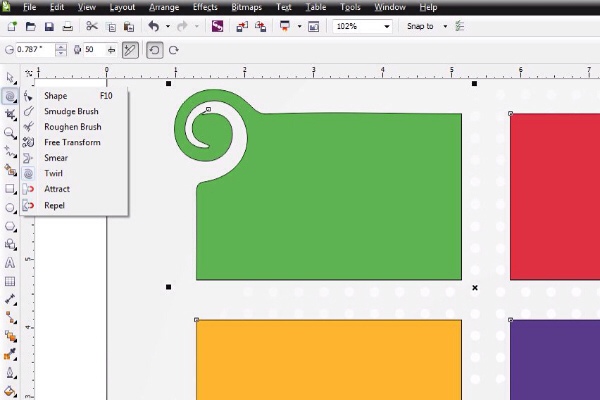Screen dimensions: 600x400
Task: Open the zoom level 102% dropdown
Action: [387, 26]
